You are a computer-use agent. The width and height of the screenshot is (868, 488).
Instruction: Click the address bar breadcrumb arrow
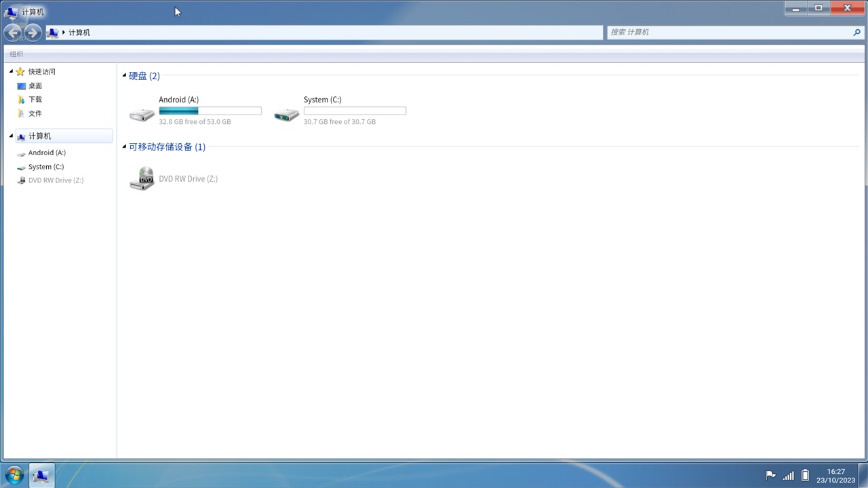pos(64,33)
